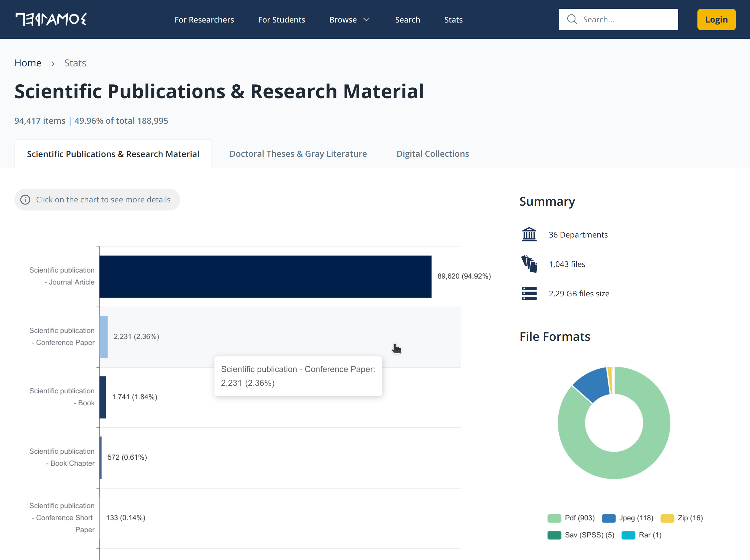Screen dimensions: 750x560
Task: Follow the Home breadcrumb link
Action: point(28,63)
